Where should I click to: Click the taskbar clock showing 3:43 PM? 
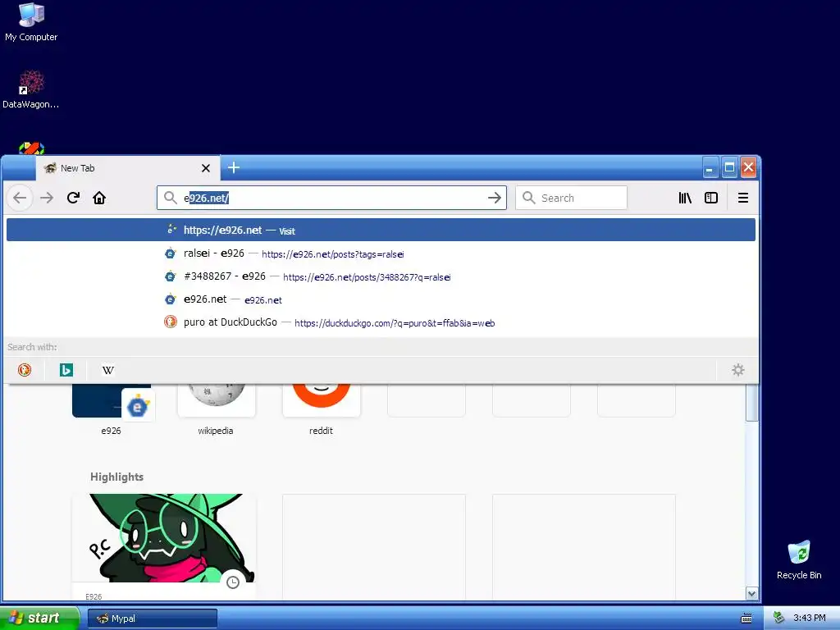810,618
